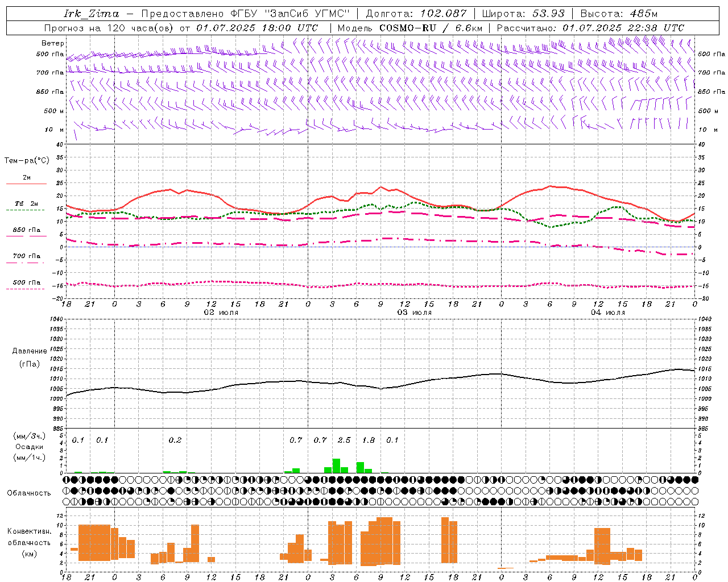The image size is (728, 582).
Task: Select the 'COSMO-RU / 6.6км' model label
Action: (x=431, y=28)
